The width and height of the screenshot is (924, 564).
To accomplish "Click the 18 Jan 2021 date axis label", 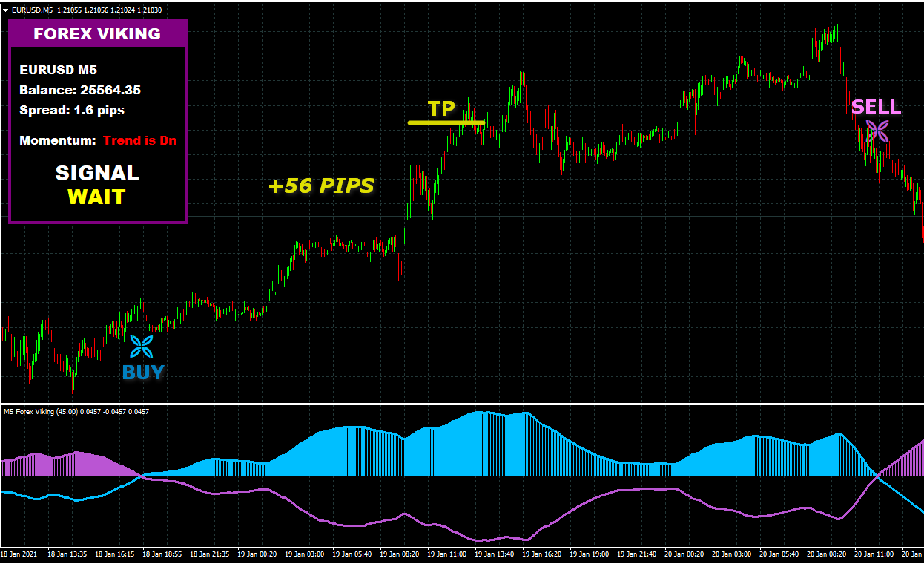I will [19, 554].
